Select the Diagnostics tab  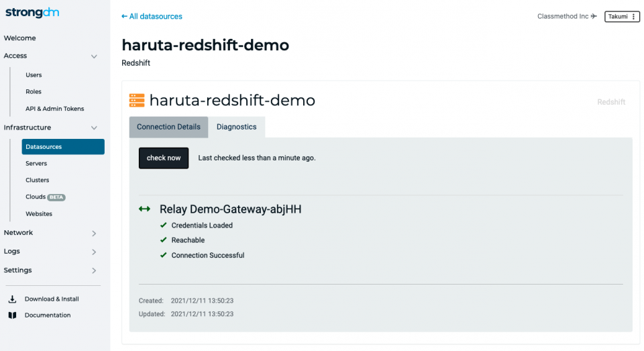coord(237,127)
